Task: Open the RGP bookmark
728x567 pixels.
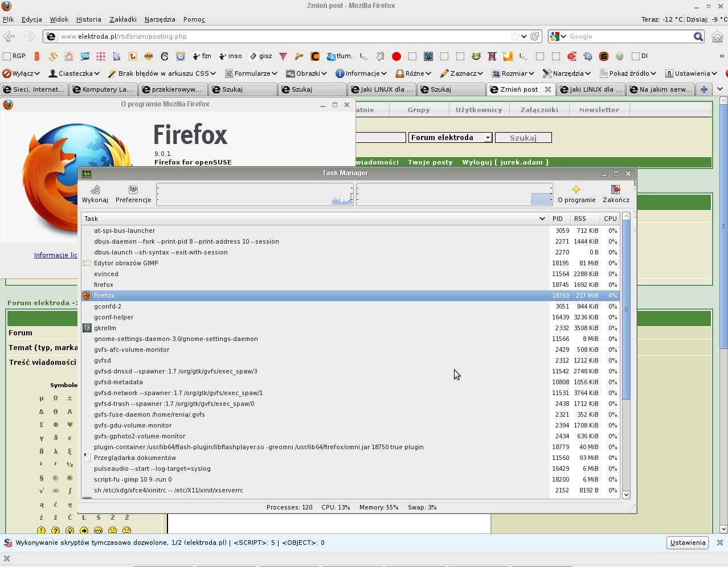Action: (14, 56)
